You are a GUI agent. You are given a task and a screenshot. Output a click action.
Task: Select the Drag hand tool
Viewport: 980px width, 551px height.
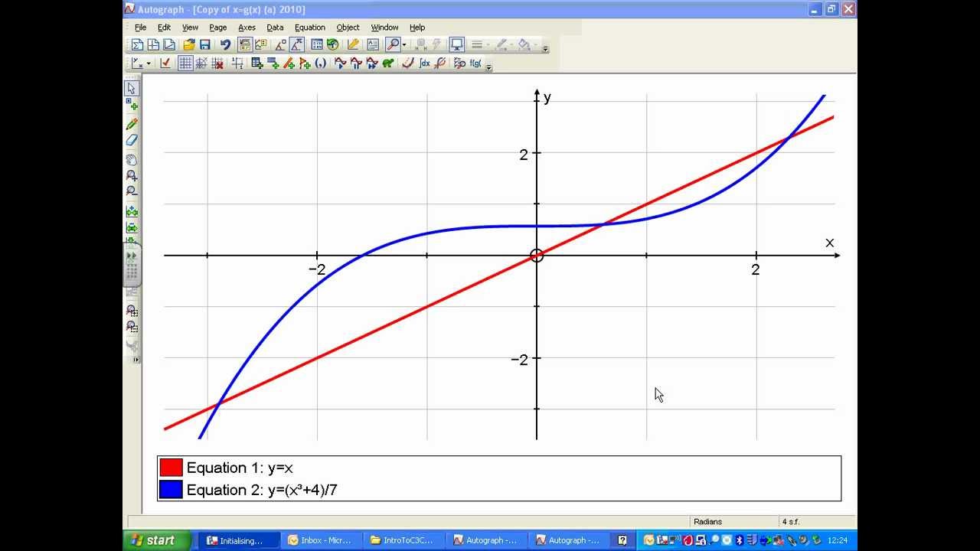click(x=131, y=159)
